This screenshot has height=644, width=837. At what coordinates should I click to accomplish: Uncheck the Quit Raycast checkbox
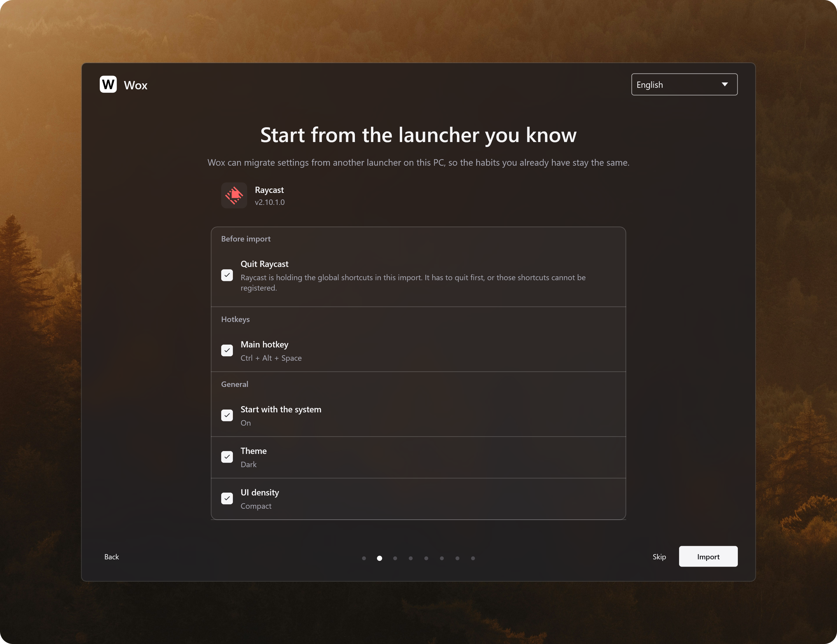coord(227,275)
